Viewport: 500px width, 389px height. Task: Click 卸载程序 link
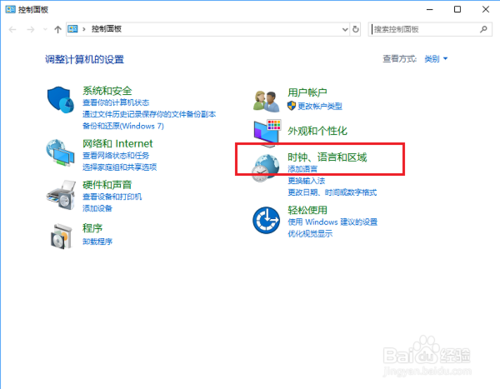[97, 241]
